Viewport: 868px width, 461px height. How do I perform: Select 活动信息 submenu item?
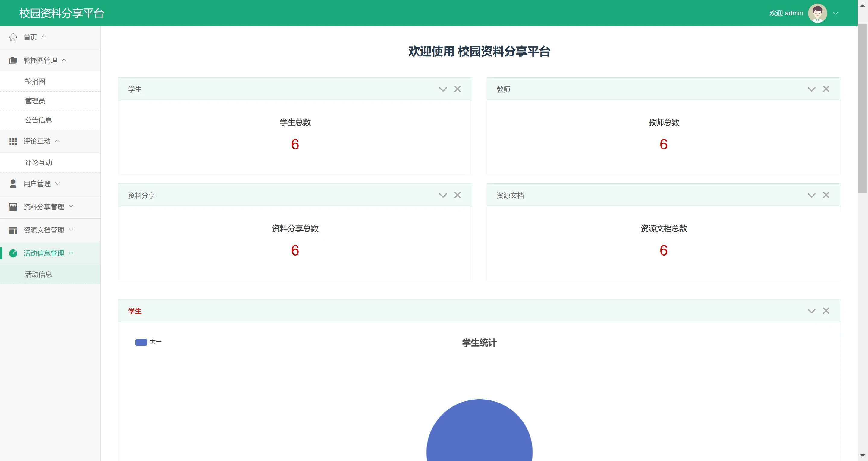point(38,275)
